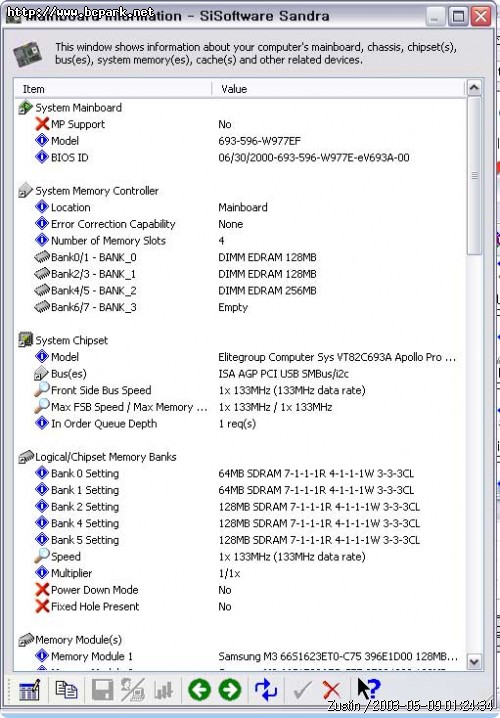Click the mainboard icon beside the description
This screenshot has height=718, width=500.
[x=27, y=54]
